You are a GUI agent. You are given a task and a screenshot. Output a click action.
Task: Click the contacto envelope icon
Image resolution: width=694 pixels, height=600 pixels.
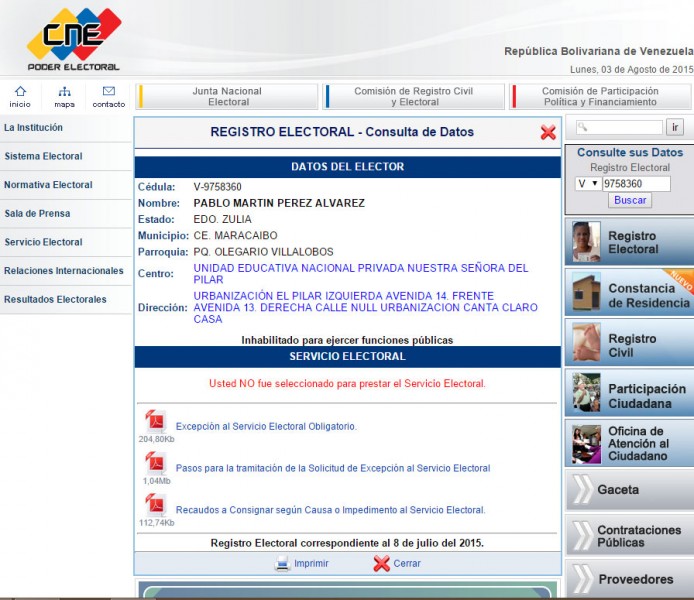[x=108, y=92]
